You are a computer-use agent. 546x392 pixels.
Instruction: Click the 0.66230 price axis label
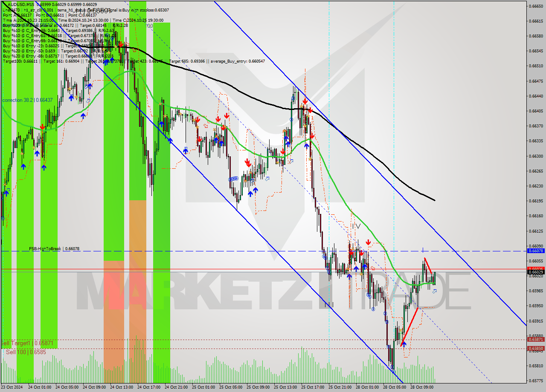(536, 186)
